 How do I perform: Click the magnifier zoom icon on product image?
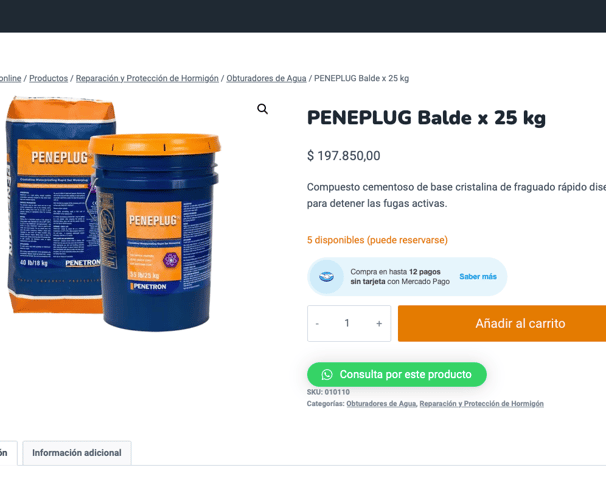(262, 109)
